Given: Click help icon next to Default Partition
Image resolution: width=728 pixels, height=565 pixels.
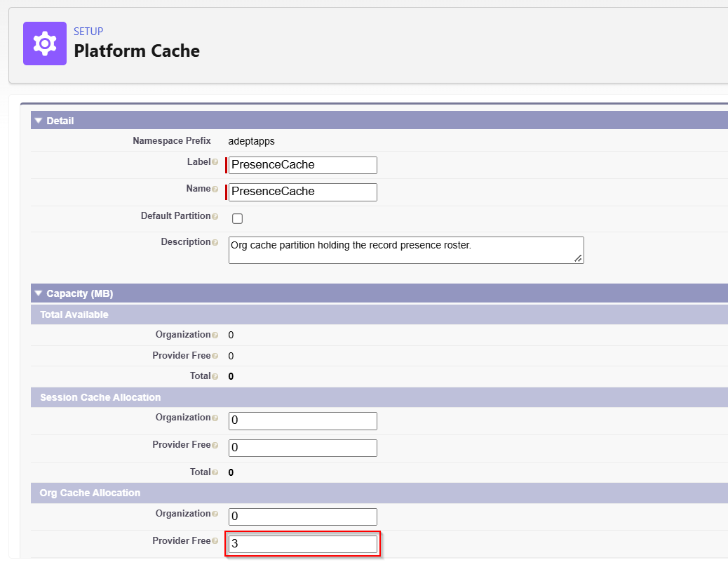Looking at the screenshot, I should coord(215,216).
